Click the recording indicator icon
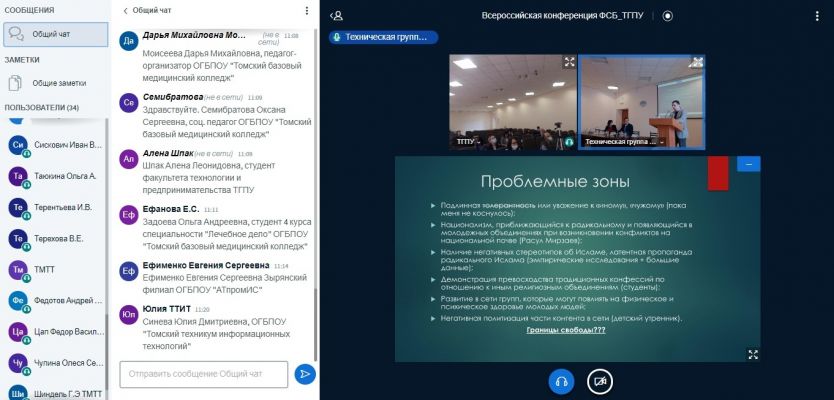Image resolution: width=834 pixels, height=400 pixels. tap(668, 15)
